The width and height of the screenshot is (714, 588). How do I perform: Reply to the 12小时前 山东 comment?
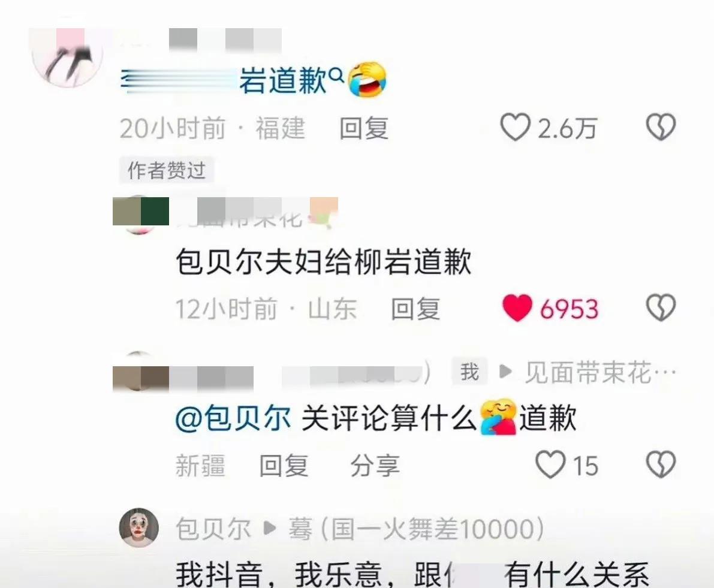pyautogui.click(x=415, y=309)
